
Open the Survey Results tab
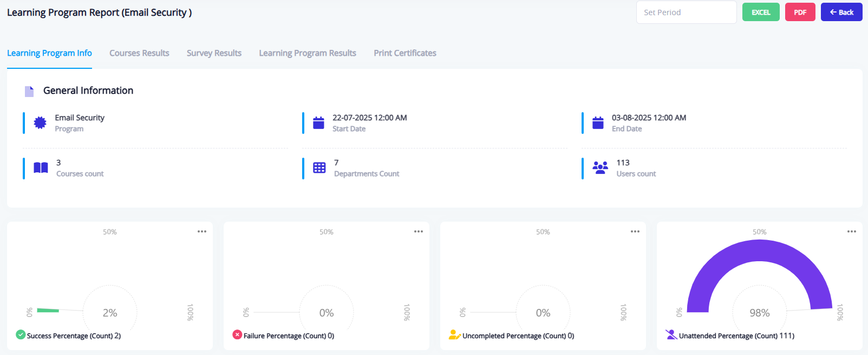pyautogui.click(x=214, y=53)
